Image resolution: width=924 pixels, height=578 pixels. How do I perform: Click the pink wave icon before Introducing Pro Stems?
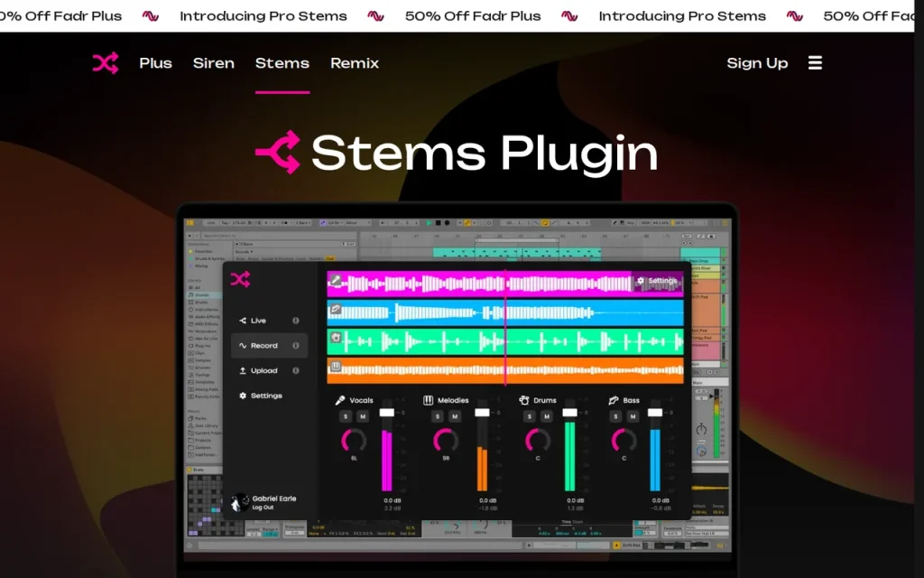(151, 16)
